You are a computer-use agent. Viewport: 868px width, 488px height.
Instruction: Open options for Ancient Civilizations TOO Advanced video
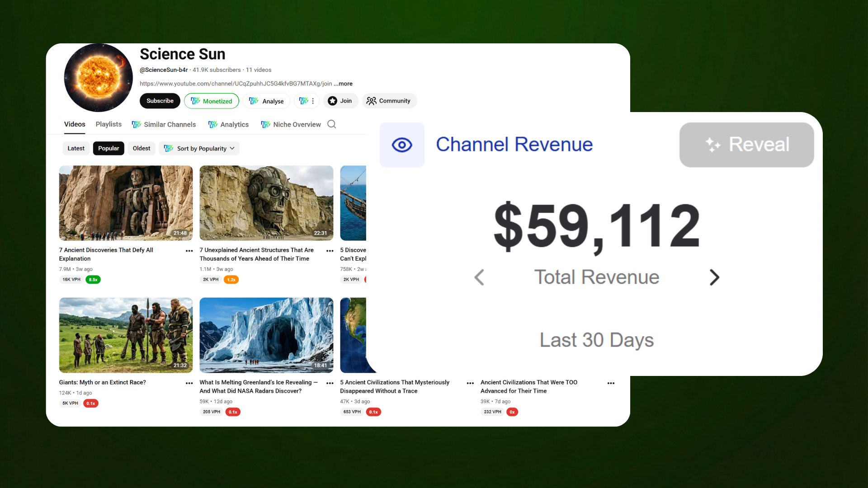pyautogui.click(x=611, y=383)
